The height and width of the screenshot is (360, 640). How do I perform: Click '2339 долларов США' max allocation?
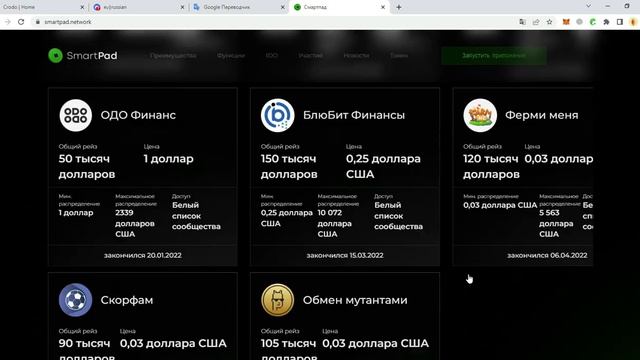[x=135, y=224]
